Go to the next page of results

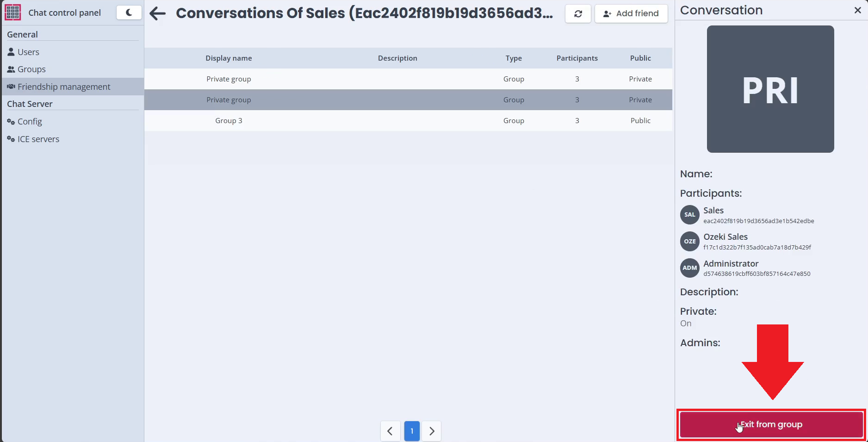coord(432,431)
